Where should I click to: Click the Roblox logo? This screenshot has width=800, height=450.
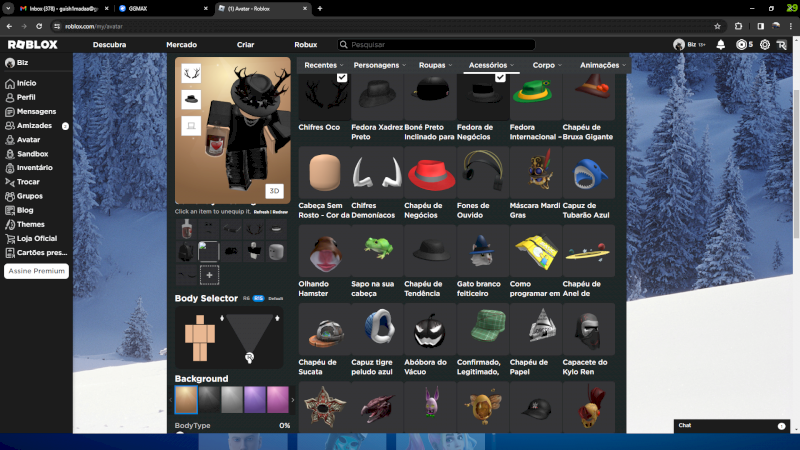click(x=33, y=45)
